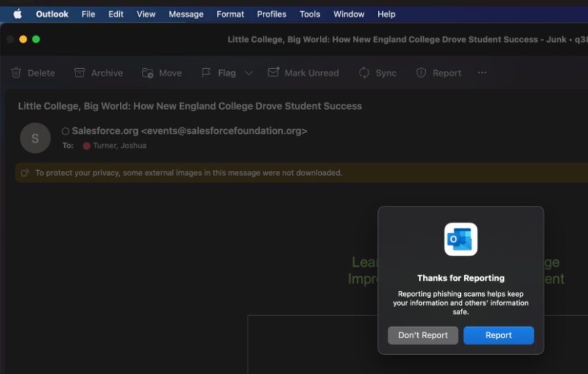
Task: Open the Profiles menu
Action: pyautogui.click(x=271, y=15)
